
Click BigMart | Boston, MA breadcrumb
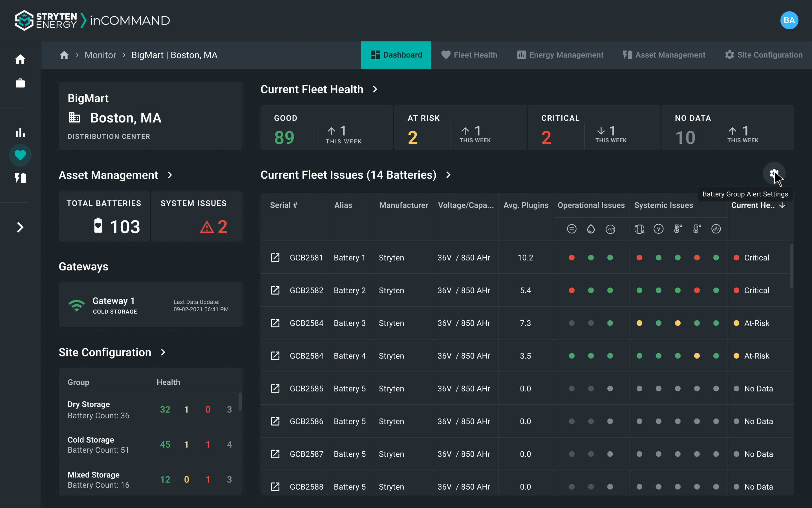click(175, 55)
